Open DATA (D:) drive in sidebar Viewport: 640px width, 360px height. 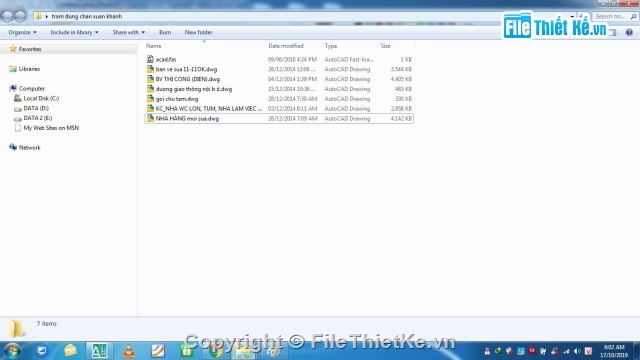pos(36,108)
